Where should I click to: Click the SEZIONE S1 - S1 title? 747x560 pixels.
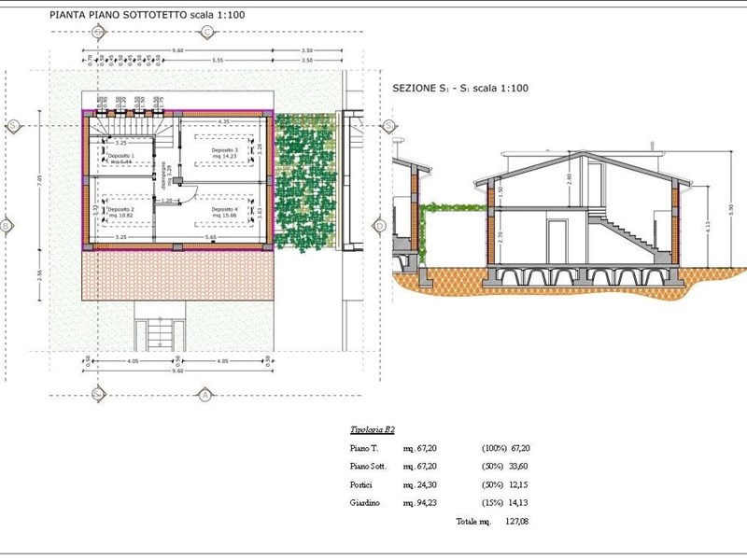click(460, 89)
